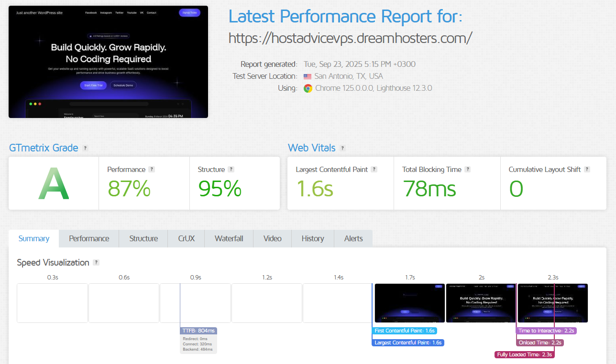Select the Summary tab
The width and height of the screenshot is (616, 364).
(x=34, y=238)
